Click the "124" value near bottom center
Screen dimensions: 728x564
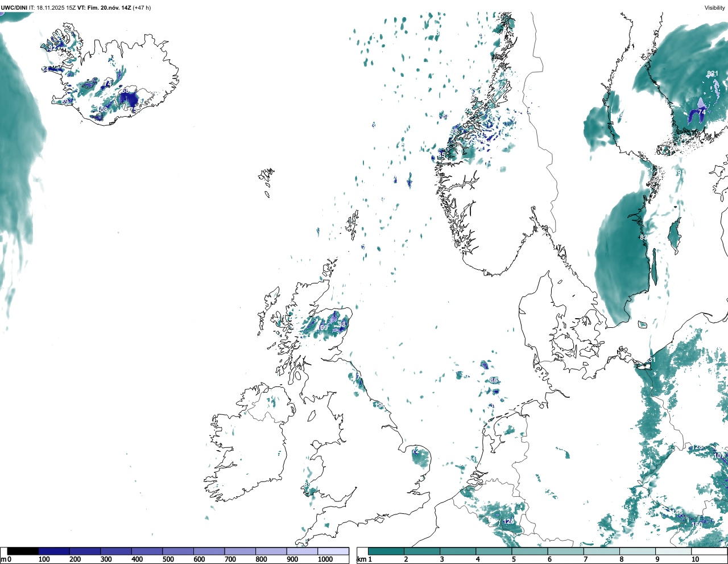pos(508,521)
